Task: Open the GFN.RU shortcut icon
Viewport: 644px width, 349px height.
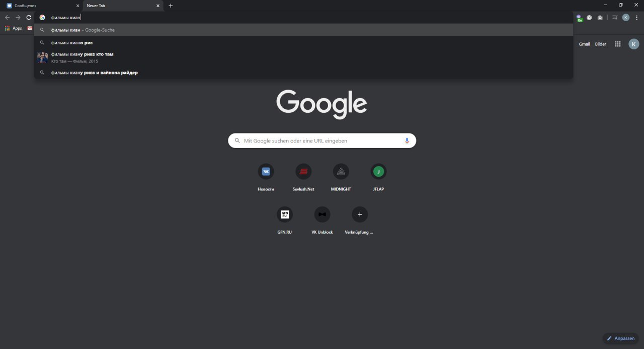Action: point(285,215)
